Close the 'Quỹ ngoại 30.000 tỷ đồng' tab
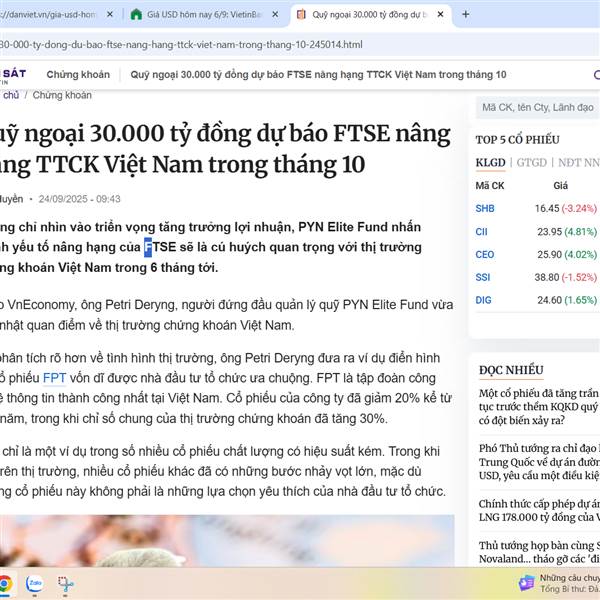Screen dimensions: 600x600 point(440,15)
